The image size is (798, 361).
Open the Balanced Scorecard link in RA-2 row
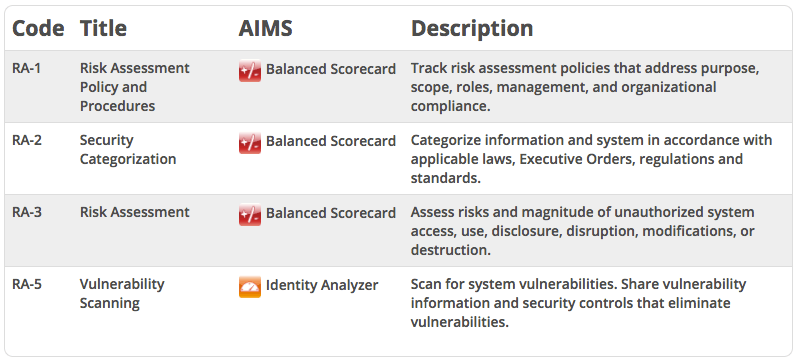pyautogui.click(x=331, y=141)
